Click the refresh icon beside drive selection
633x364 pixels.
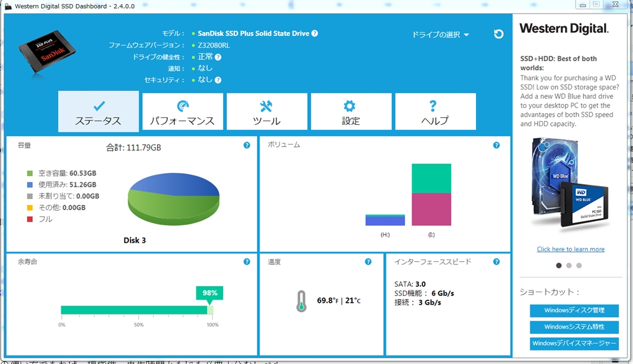tap(498, 34)
